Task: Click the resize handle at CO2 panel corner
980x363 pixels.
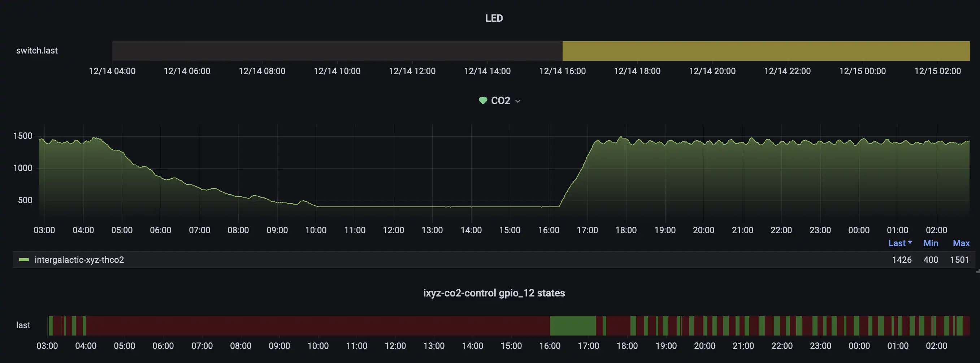Action: tap(977, 271)
